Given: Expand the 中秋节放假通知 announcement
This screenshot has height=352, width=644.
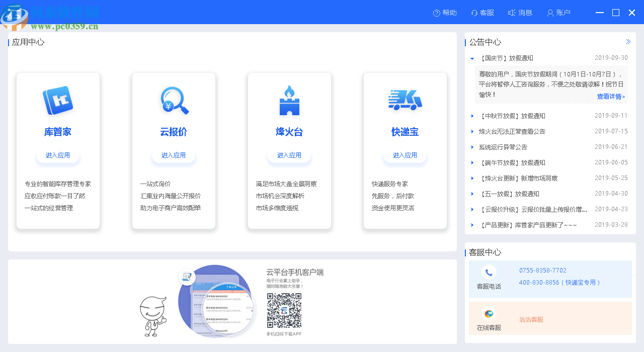Looking at the screenshot, I should tap(471, 116).
